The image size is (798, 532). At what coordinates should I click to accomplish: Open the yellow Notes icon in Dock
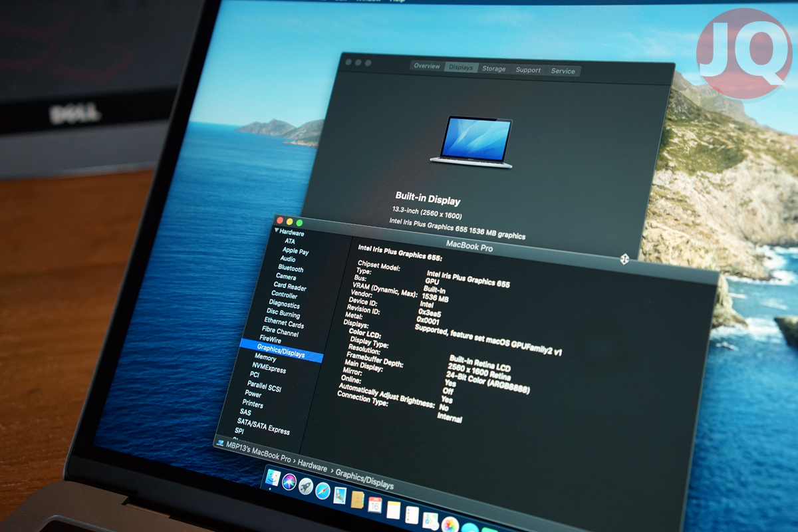coord(393,510)
